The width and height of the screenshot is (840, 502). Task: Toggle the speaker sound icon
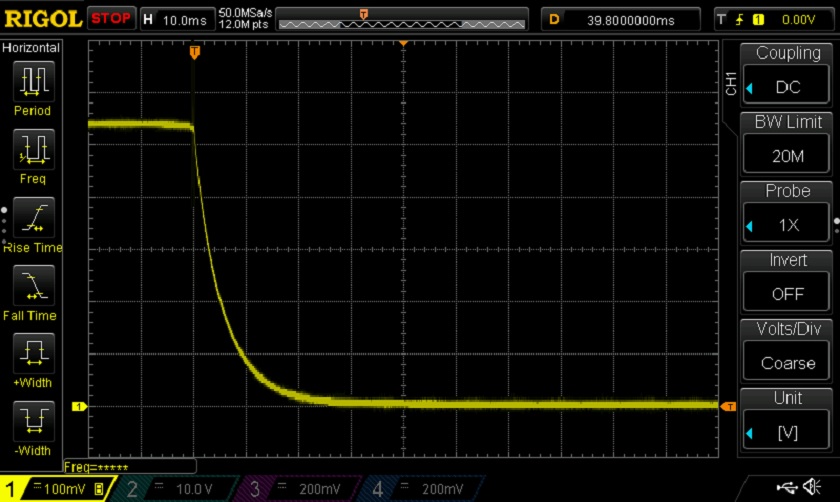click(x=811, y=487)
